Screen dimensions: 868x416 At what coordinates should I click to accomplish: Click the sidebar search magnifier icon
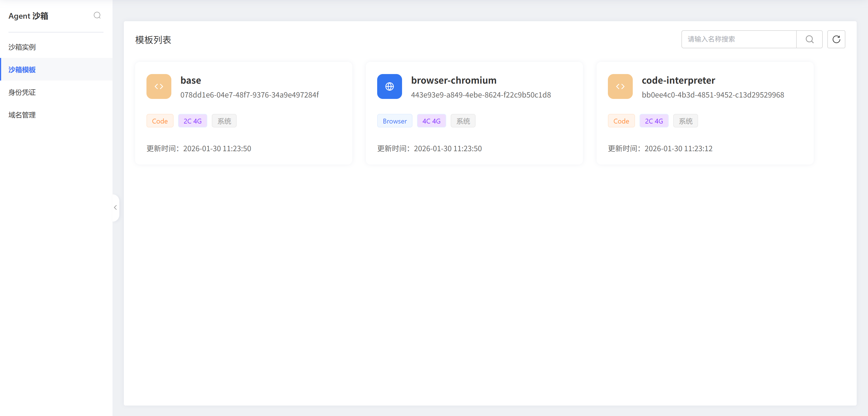[x=97, y=16]
